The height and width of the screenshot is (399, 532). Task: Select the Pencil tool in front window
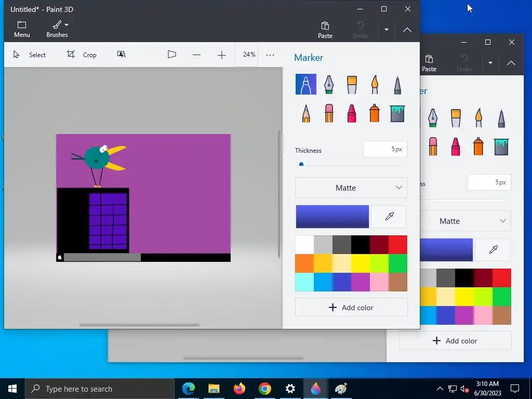pyautogui.click(x=305, y=113)
